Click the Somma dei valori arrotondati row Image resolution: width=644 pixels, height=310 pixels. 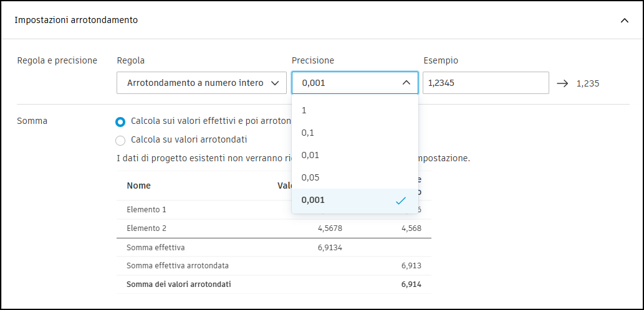pos(179,284)
